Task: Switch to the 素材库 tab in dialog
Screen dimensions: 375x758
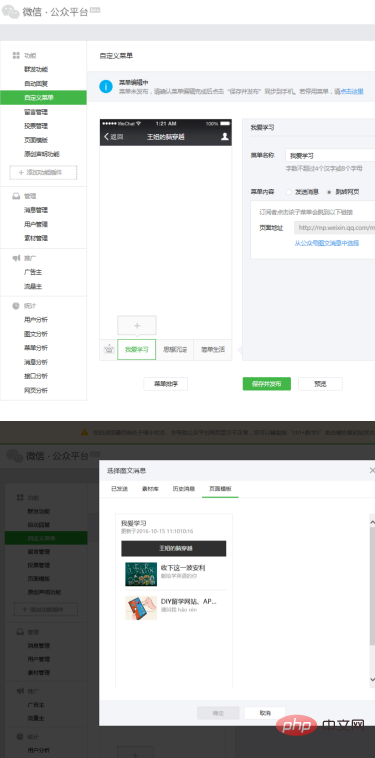Action: click(150, 489)
